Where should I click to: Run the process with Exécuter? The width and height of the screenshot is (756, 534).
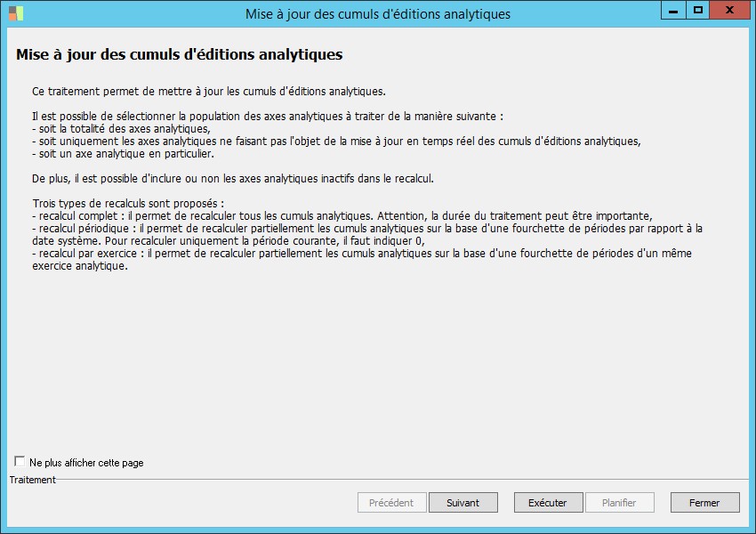[548, 503]
